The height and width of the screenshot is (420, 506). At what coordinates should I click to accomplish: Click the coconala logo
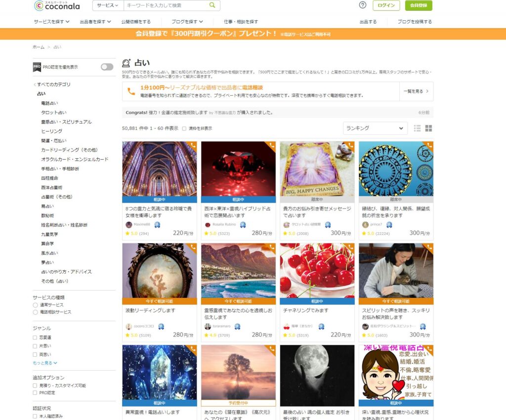click(x=57, y=5)
